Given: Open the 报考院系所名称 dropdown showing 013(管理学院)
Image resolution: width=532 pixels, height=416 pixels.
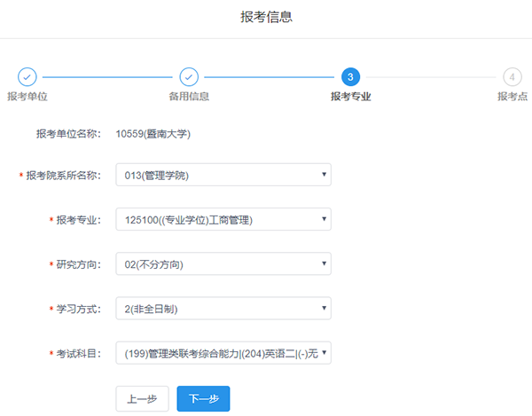Looking at the screenshot, I should pos(223,175).
